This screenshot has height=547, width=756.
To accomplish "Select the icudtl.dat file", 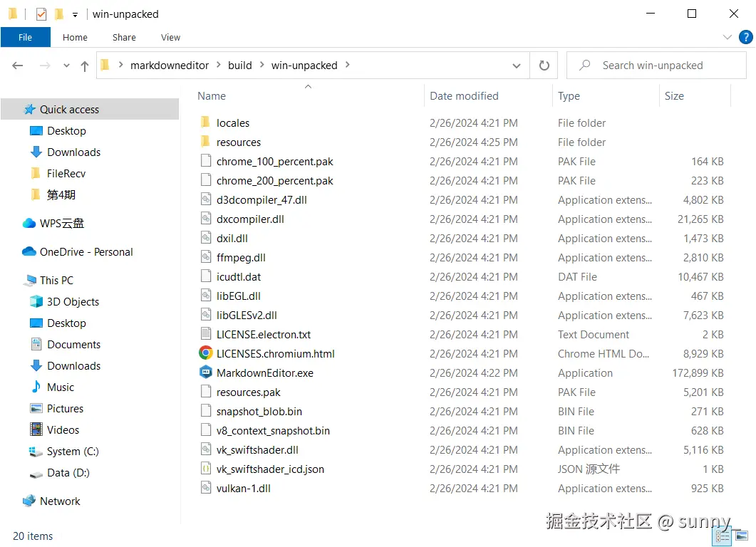I will pos(238,276).
